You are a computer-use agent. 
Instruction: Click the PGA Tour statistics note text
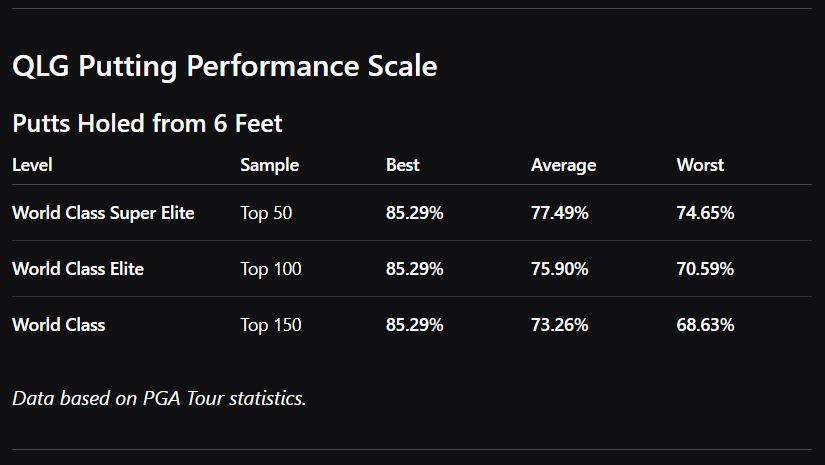pos(159,398)
